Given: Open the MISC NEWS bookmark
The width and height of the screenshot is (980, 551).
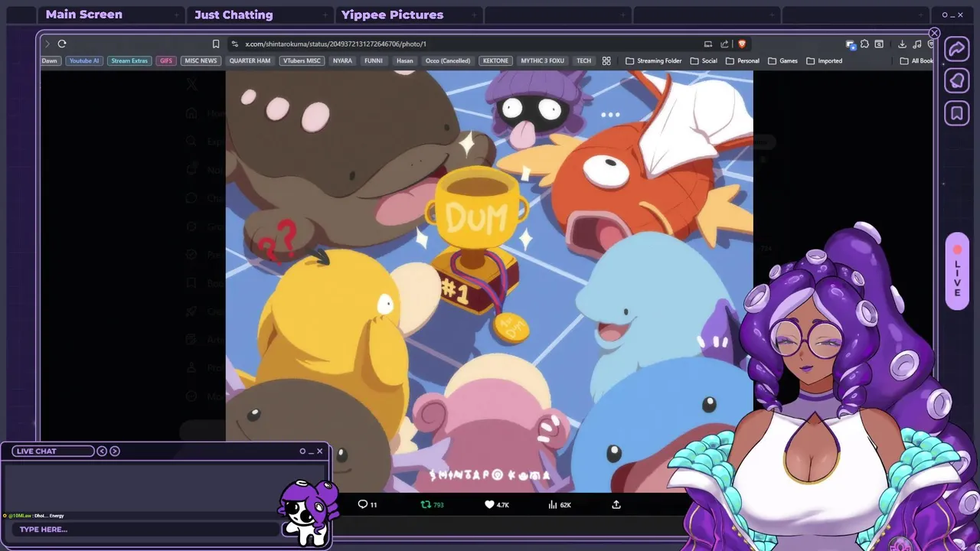Looking at the screenshot, I should pos(201,60).
